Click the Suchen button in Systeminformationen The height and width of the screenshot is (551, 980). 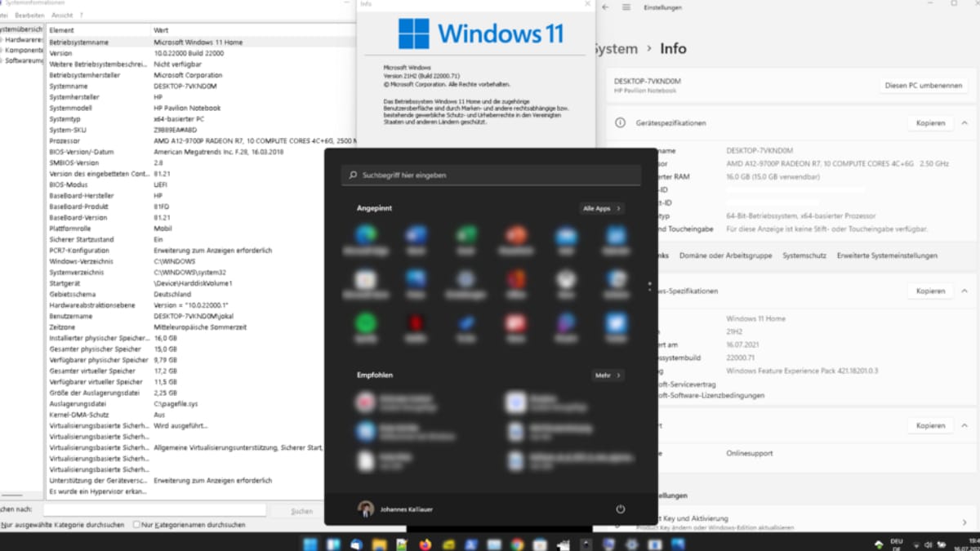(x=301, y=511)
